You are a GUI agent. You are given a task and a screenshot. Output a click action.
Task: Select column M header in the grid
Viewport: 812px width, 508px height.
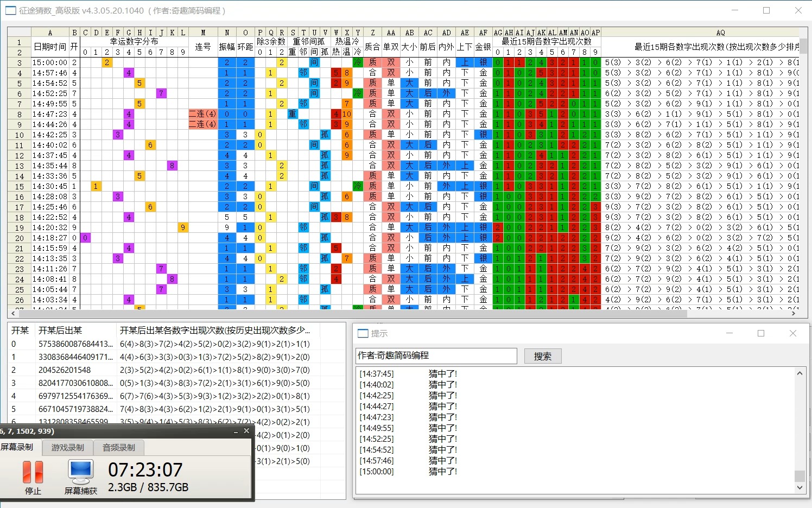(x=203, y=33)
